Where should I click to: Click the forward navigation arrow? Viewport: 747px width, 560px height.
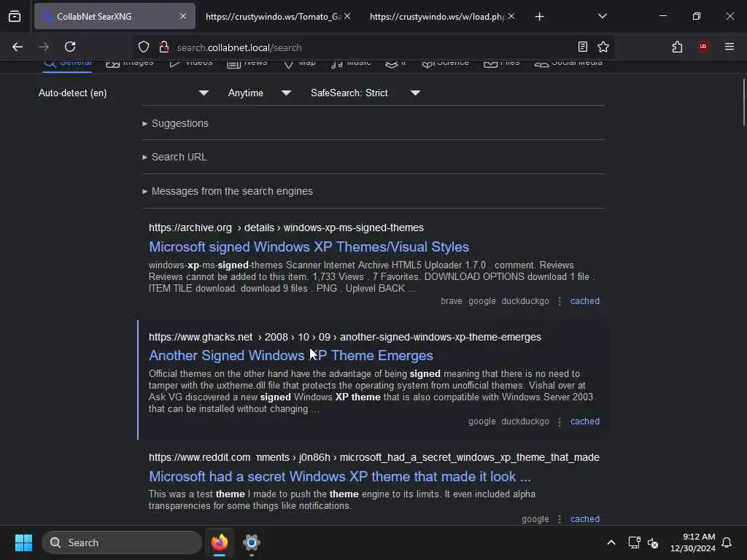(x=43, y=47)
